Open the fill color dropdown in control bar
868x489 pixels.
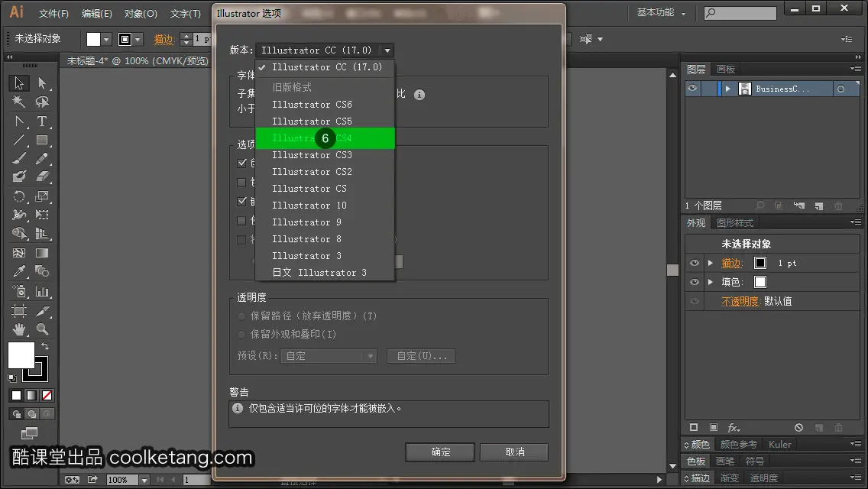[x=106, y=39]
